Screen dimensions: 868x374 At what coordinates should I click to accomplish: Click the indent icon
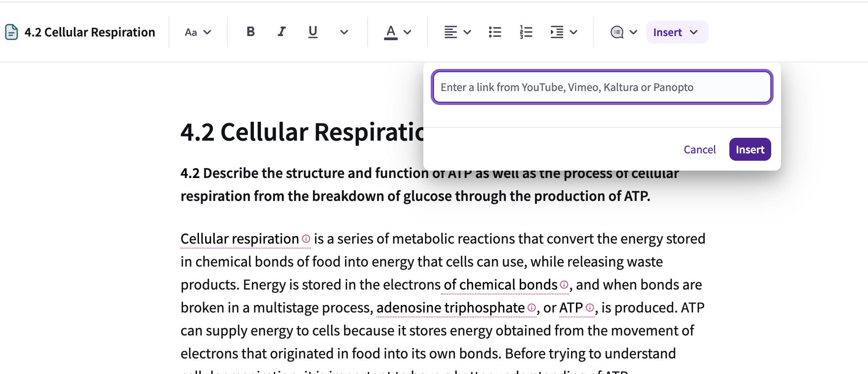tap(557, 32)
